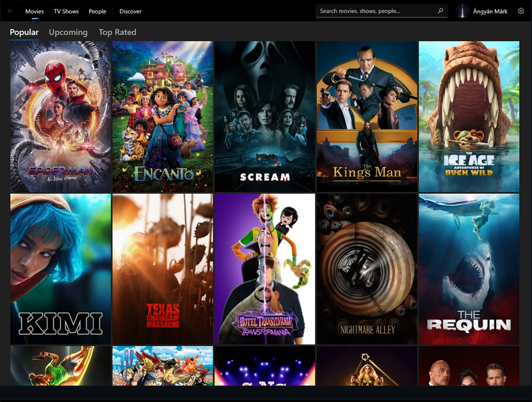This screenshot has height=402, width=532.
Task: Open the Discover page
Action: point(131,11)
